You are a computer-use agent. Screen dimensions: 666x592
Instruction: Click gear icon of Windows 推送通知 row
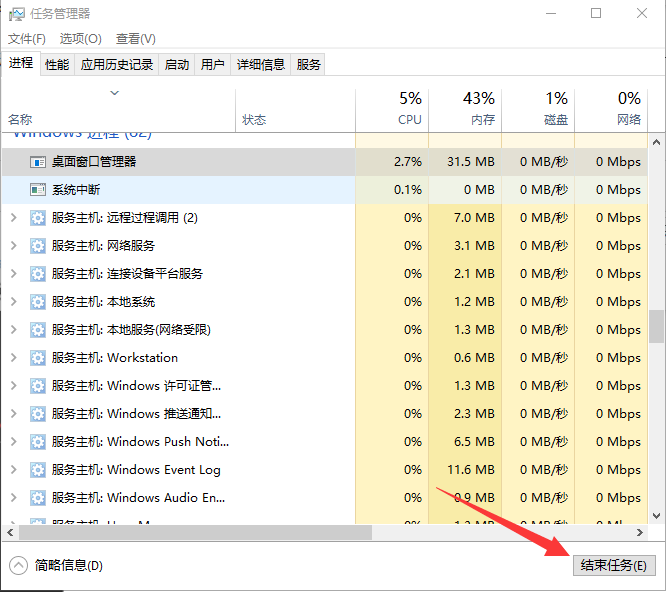coord(38,414)
